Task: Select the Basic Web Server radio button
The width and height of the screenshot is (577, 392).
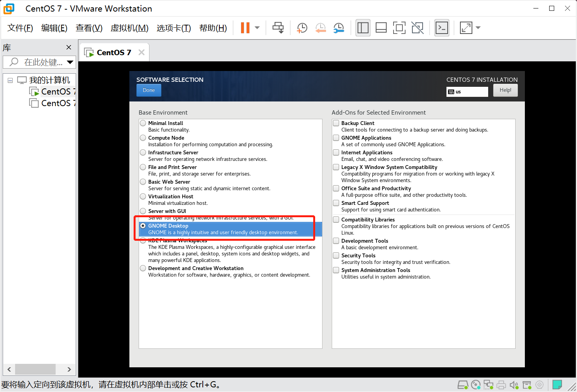Action: pos(143,182)
